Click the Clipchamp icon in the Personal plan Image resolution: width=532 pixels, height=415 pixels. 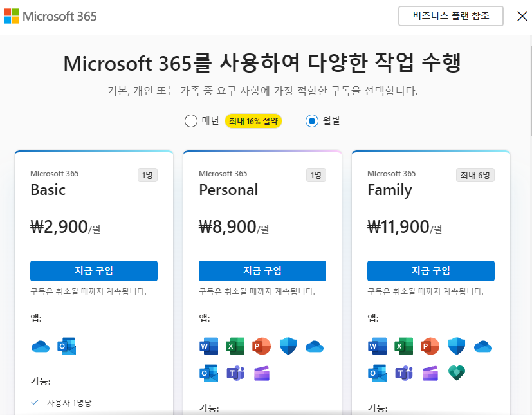262,373
